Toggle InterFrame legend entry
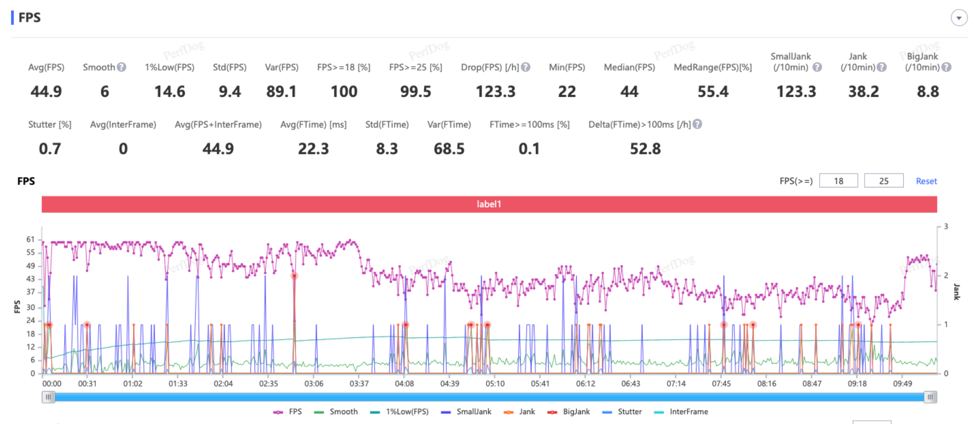This screenshot has width=980, height=424. point(680,412)
